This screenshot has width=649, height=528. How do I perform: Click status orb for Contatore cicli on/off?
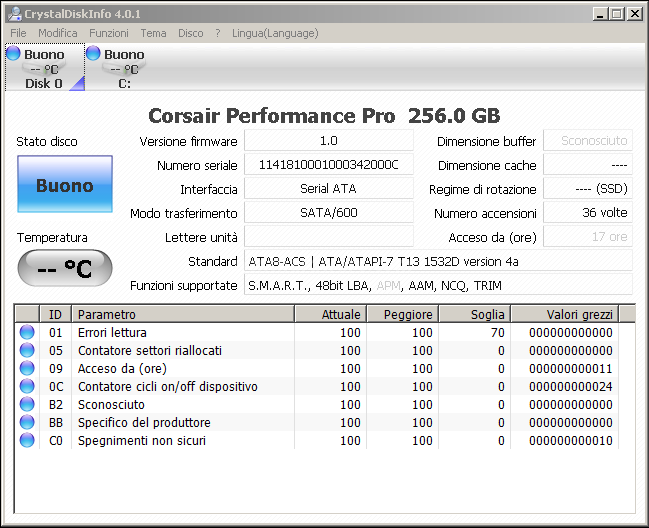[27, 386]
